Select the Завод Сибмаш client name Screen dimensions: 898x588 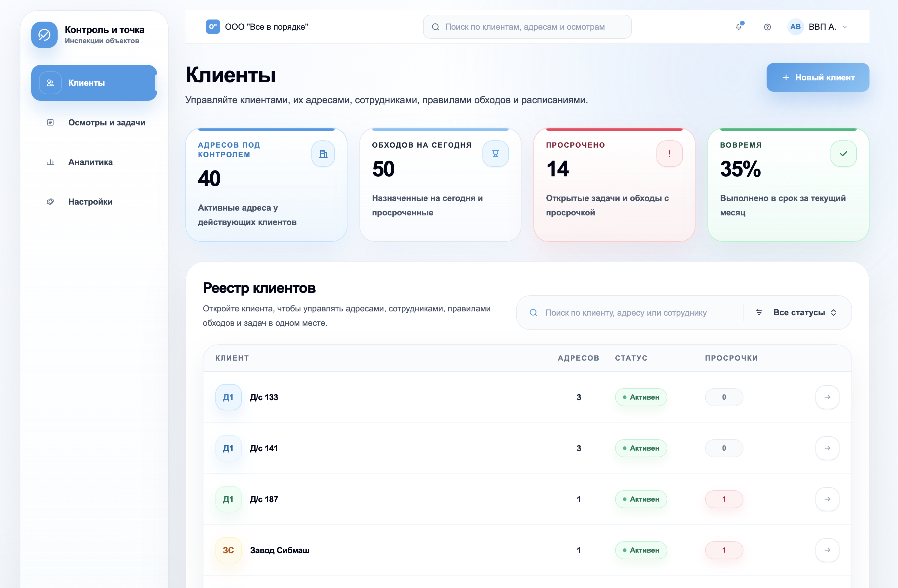click(280, 550)
